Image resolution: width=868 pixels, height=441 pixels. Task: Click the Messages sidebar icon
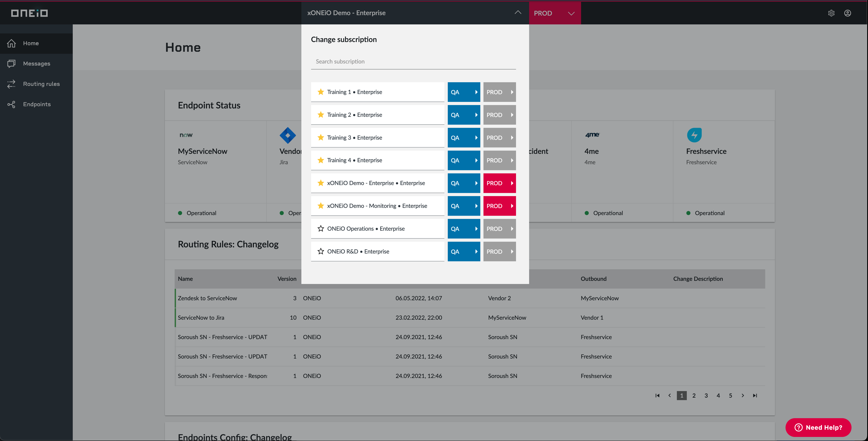[x=12, y=63]
